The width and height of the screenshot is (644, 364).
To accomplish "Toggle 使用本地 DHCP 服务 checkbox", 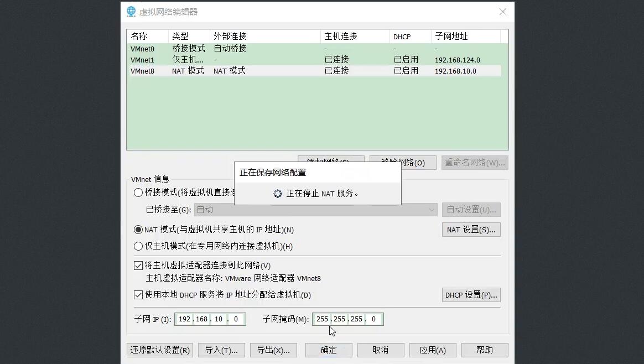I will coord(138,295).
